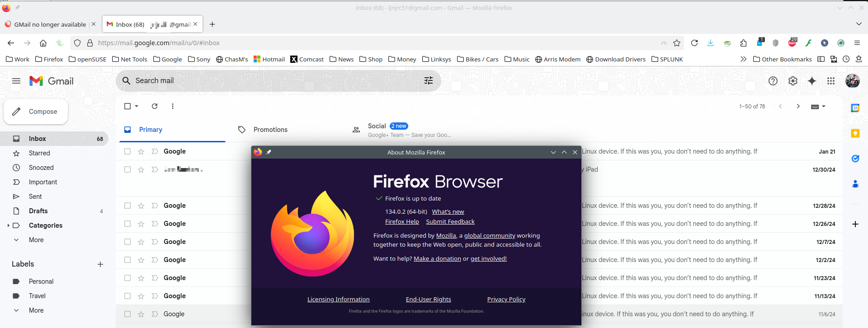
Task: Navigate back in Firefox
Action: click(x=11, y=43)
